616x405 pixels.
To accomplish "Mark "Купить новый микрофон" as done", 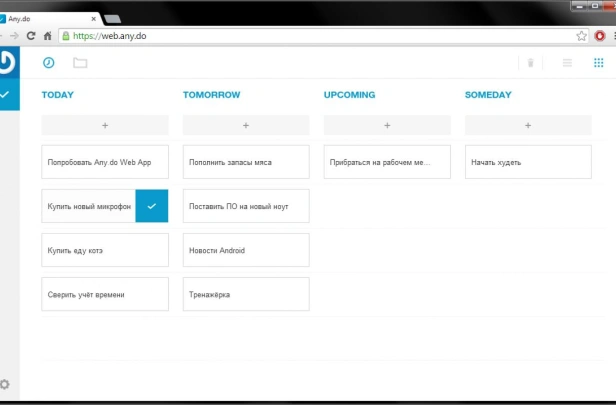I will click(152, 206).
